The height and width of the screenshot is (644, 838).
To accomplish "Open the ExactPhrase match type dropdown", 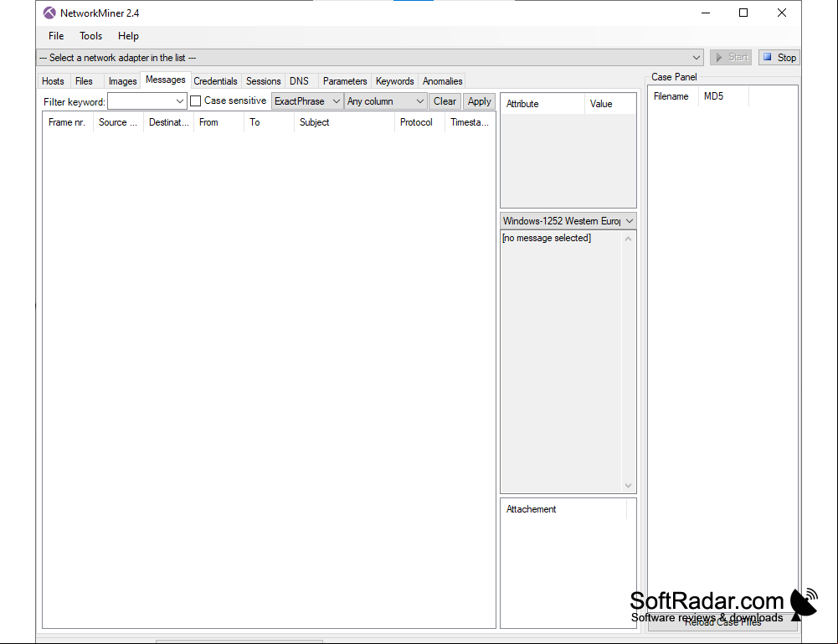I will pos(307,101).
